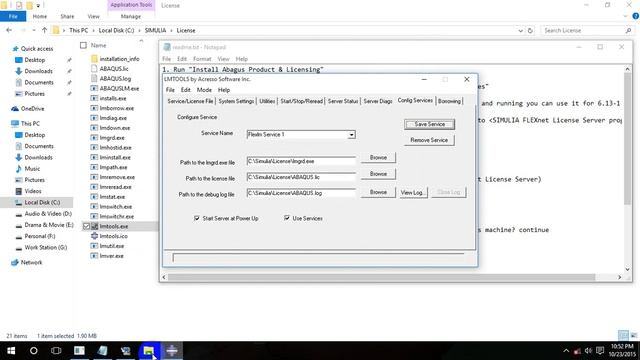Image resolution: width=640 pixels, height=360 pixels.
Task: Click the View Log button
Action: point(413,192)
